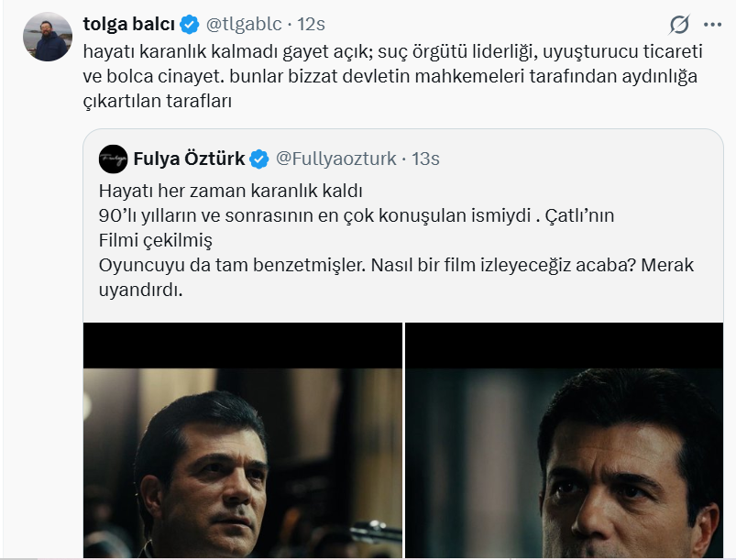
Task: Click the 12s timestamp
Action: tap(313, 24)
